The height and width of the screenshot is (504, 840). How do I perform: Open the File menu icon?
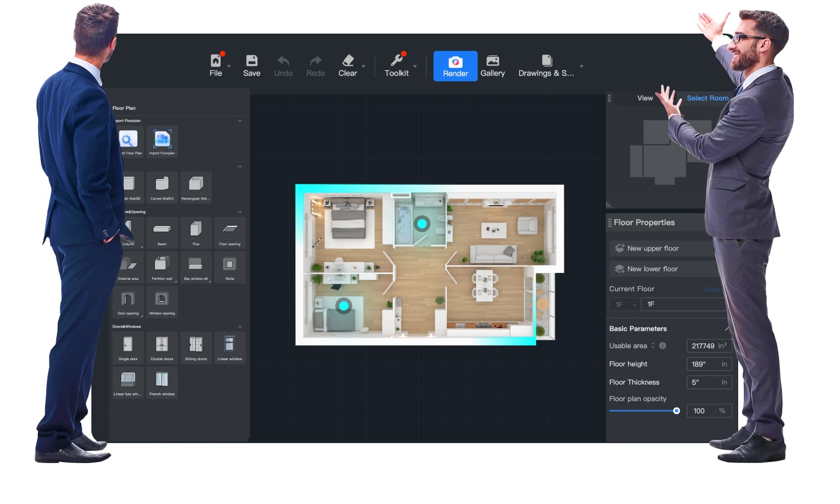point(216,60)
